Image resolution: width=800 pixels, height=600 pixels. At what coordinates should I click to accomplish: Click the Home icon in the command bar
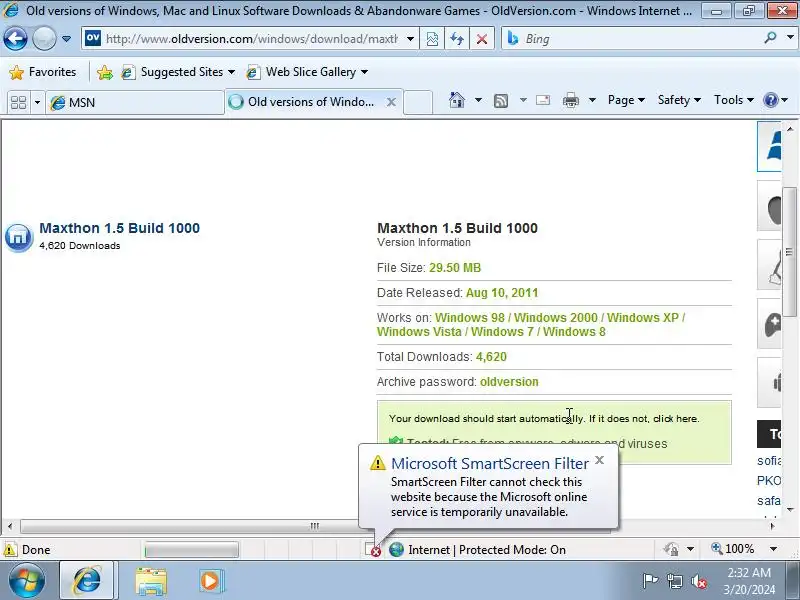point(457,100)
